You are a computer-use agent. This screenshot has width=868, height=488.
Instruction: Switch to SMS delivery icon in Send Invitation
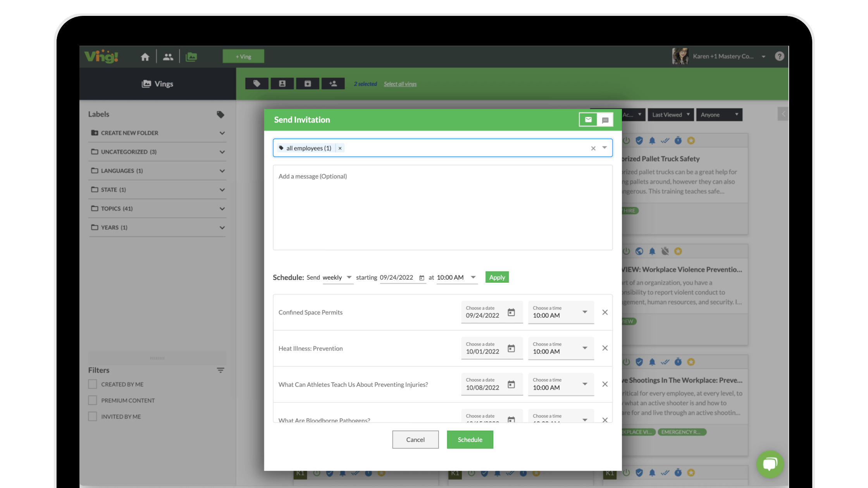tap(605, 119)
